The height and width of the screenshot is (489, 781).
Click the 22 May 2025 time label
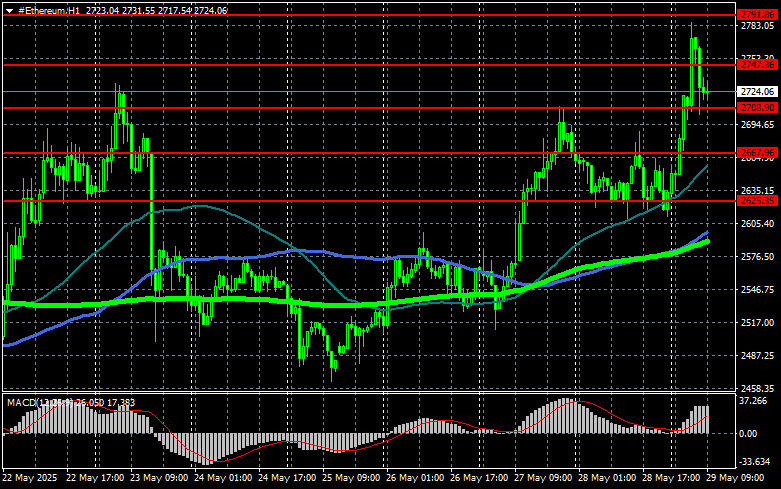(30, 478)
